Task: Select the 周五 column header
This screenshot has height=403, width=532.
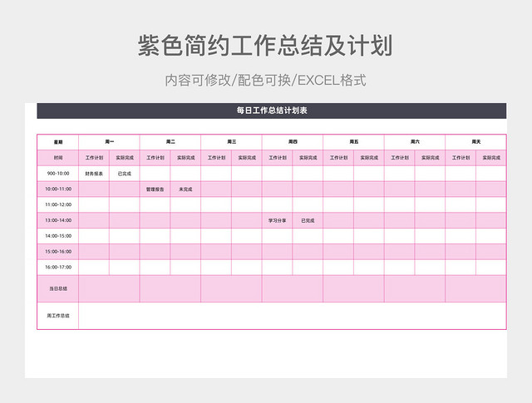Action: click(x=353, y=142)
